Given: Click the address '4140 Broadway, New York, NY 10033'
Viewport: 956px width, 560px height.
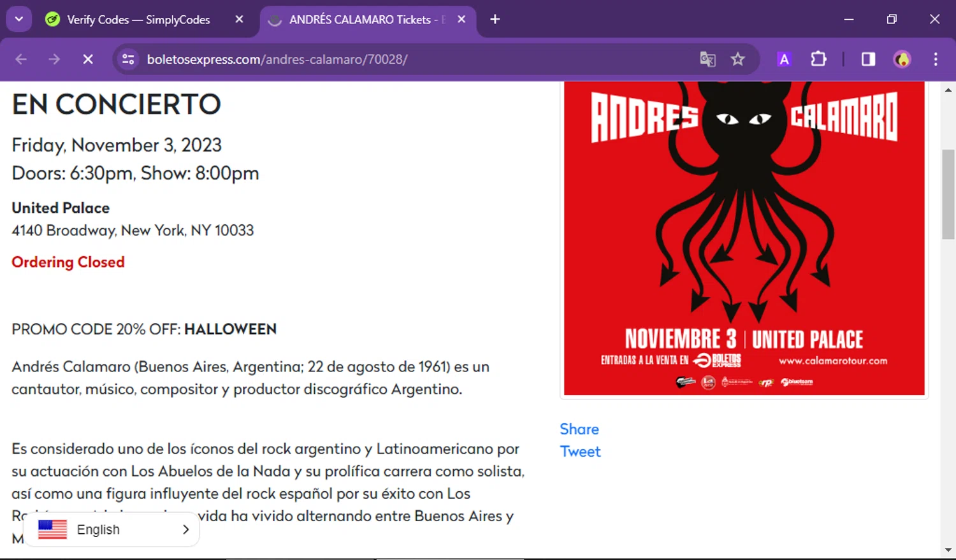Looking at the screenshot, I should click(x=133, y=230).
